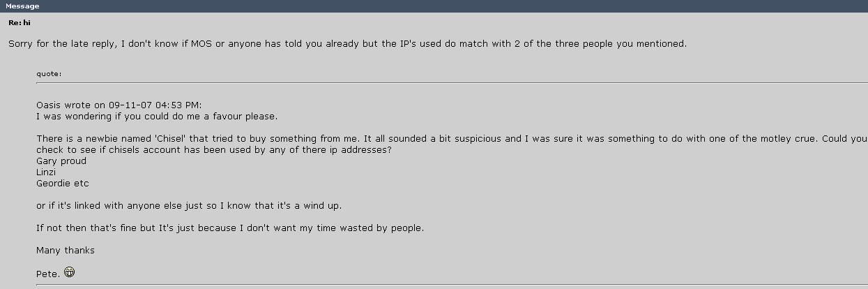Click the grinning smiley after Pete
The image size is (868, 289).
point(69,272)
